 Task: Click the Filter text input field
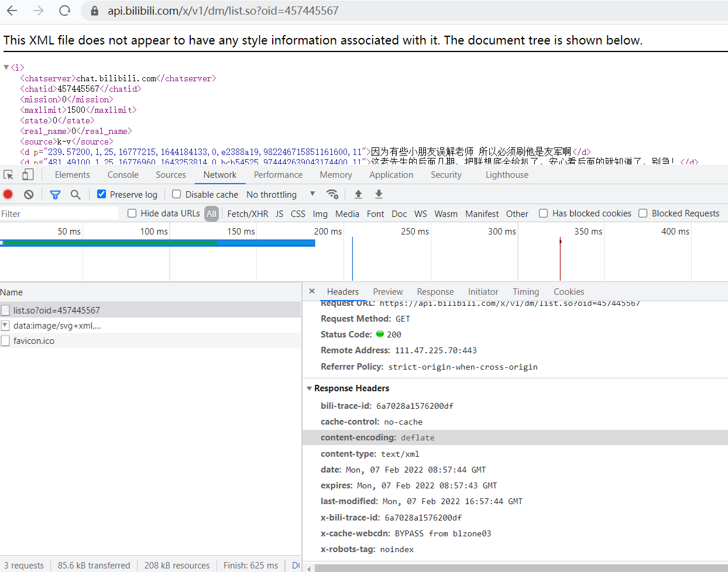[59, 214]
